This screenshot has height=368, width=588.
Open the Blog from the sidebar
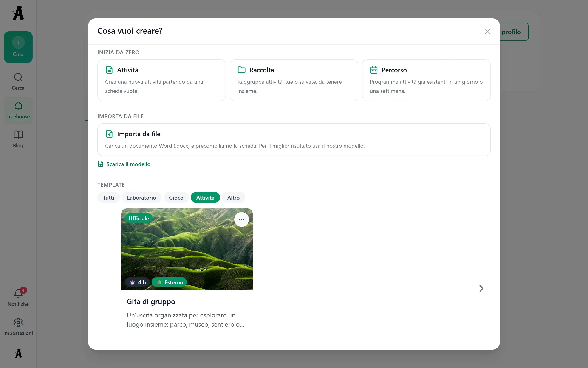[18, 139]
